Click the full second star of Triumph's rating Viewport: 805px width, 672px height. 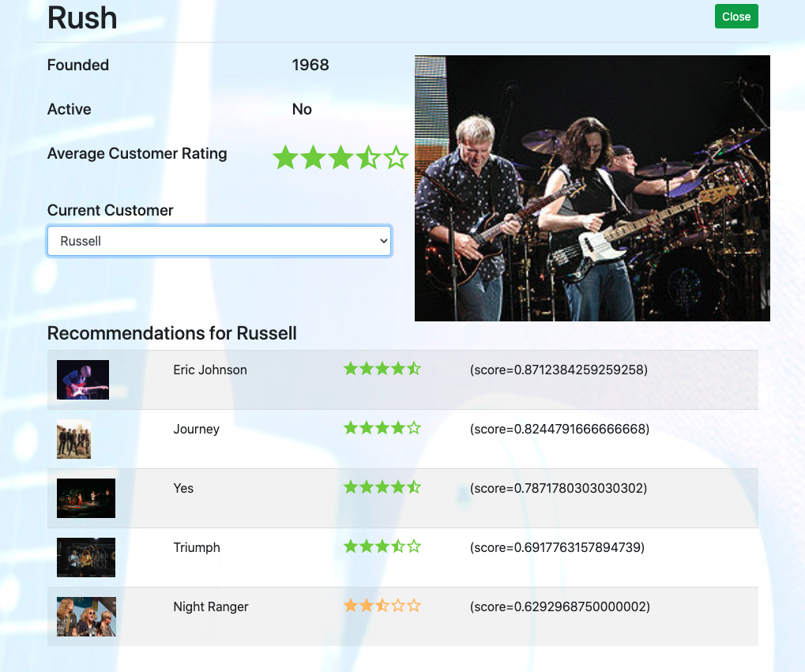pos(365,546)
